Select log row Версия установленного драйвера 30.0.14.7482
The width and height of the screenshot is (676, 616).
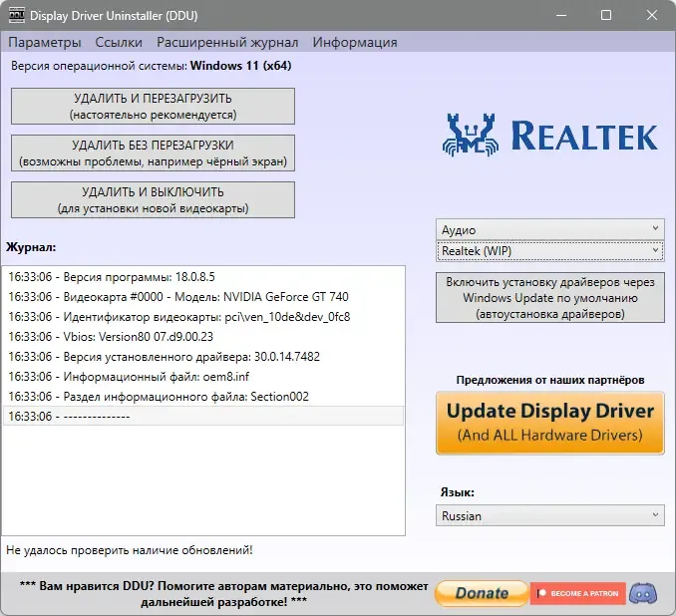click(203, 357)
